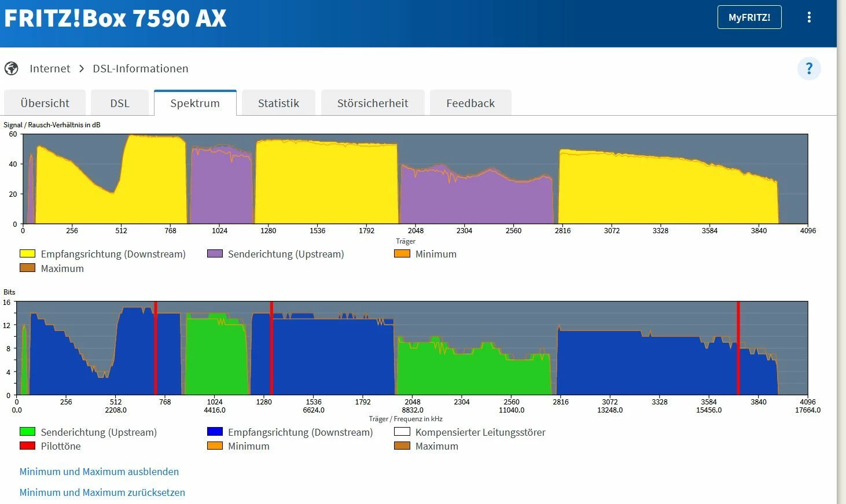This screenshot has width=846, height=504.
Task: Open the Störsicherheit tab
Action: (x=373, y=103)
